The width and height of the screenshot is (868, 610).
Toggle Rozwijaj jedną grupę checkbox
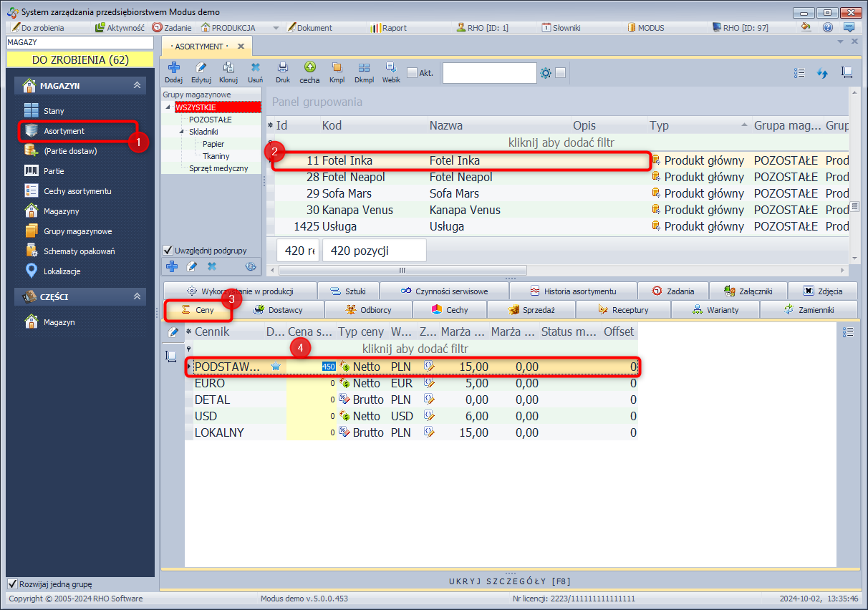[11, 584]
